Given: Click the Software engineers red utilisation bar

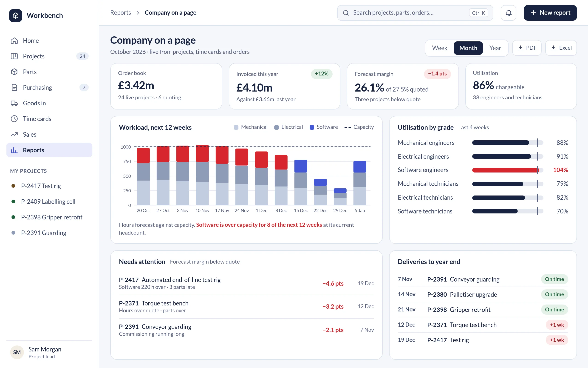Looking at the screenshot, I should click(x=506, y=170).
